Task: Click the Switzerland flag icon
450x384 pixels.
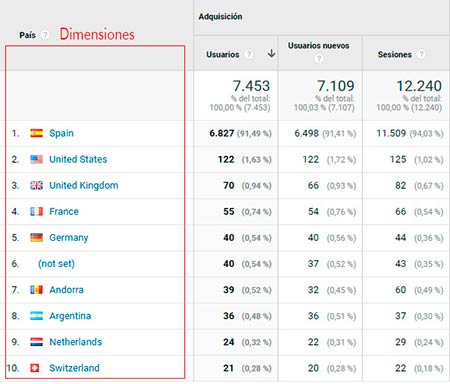Action: [35, 368]
